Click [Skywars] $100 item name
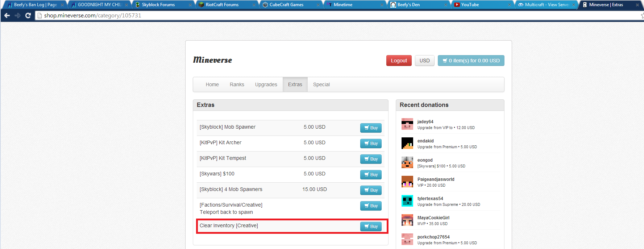 pyautogui.click(x=217, y=174)
